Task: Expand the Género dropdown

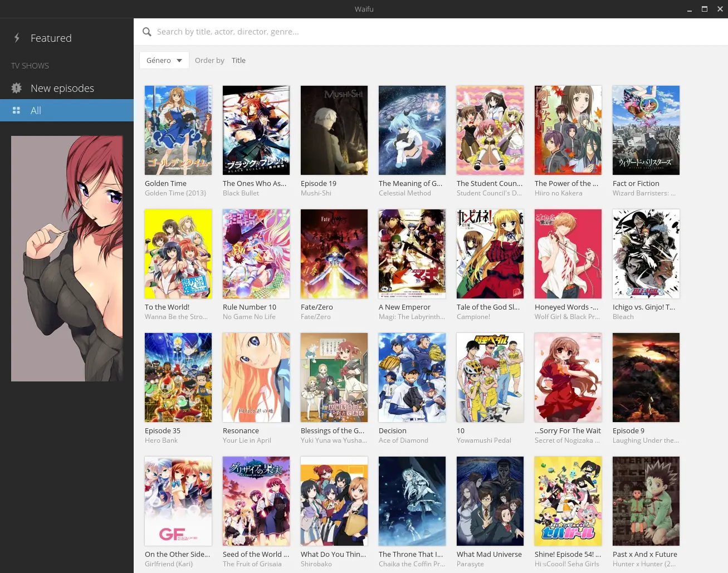Action: 164,60
